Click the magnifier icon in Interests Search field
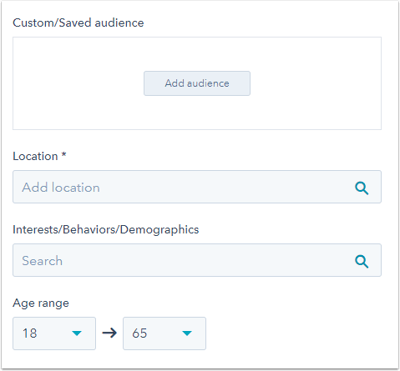The width and height of the screenshot is (400, 371). pyautogui.click(x=362, y=261)
